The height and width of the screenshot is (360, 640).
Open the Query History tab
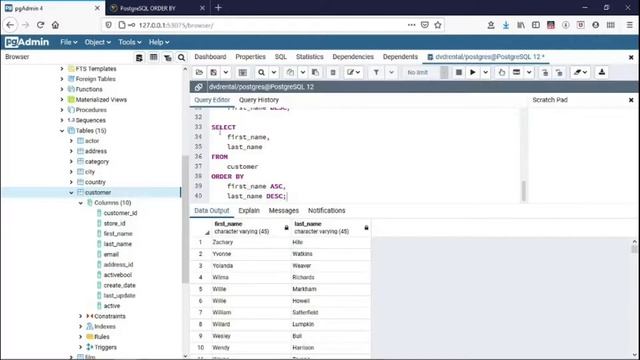click(x=259, y=100)
